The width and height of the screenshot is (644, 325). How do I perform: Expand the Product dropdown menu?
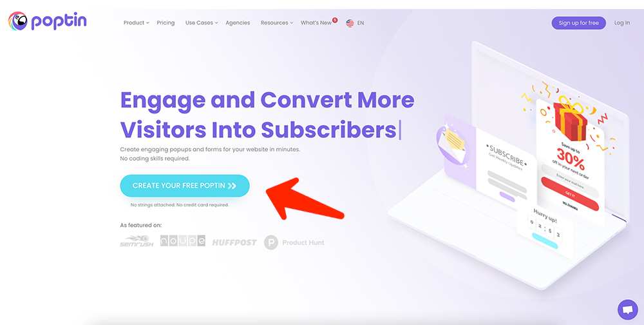(x=137, y=23)
